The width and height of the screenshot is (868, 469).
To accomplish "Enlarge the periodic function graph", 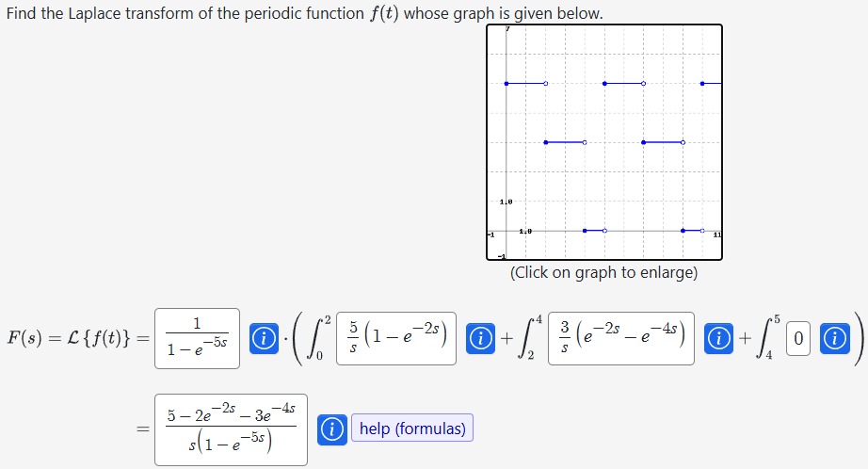I will tap(604, 142).
